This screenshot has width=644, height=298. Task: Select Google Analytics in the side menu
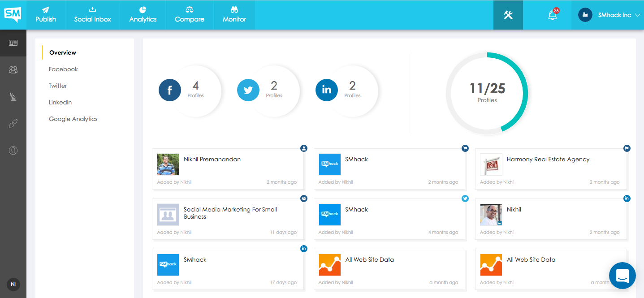click(x=73, y=119)
